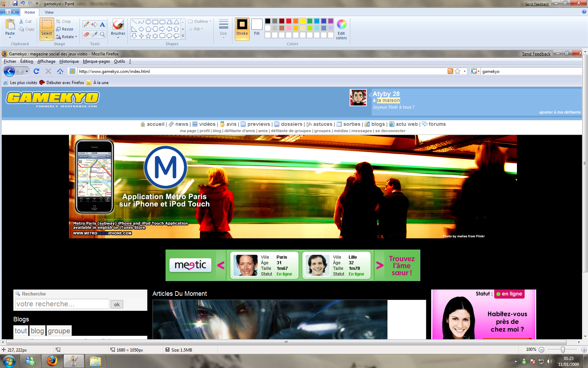Click the Paste clipboard icon

(10, 25)
